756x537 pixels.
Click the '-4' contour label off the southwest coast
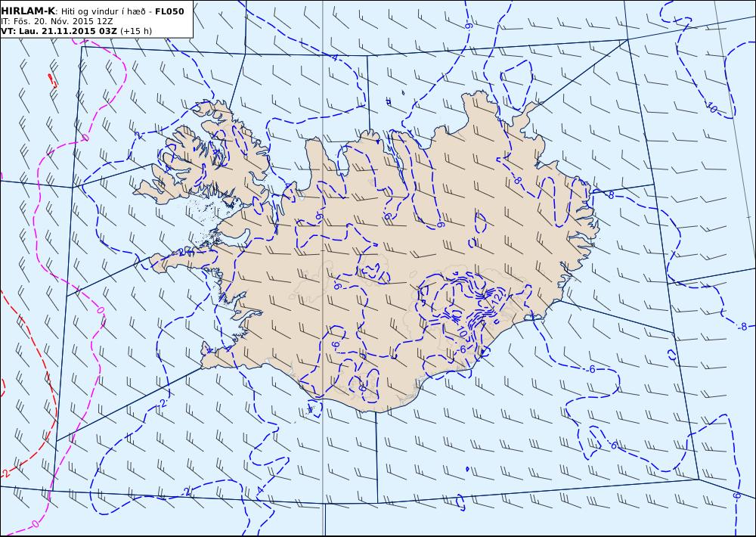(260, 491)
